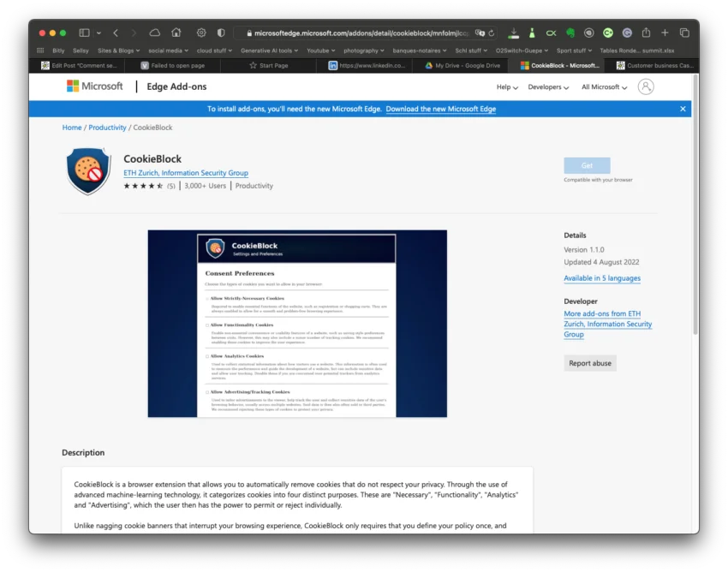Open the green Grammarly extension icon
Image resolution: width=728 pixels, height=572 pixels.
608,33
